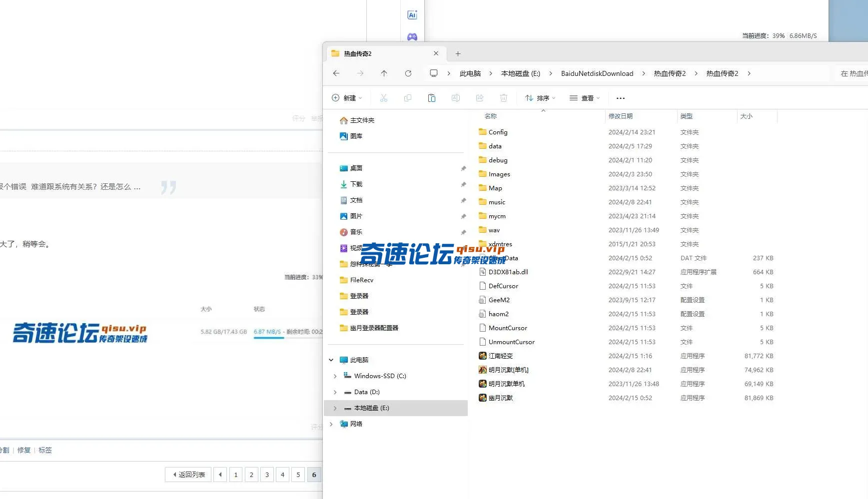Click the 标签 link in forum page
This screenshot has height=499, width=868.
pos(45,450)
